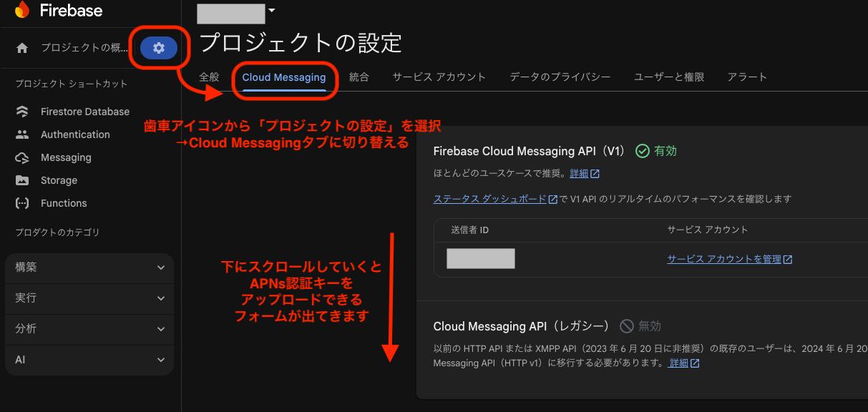868x412 pixels.
Task: Open project overview home icon
Action: pos(22,48)
